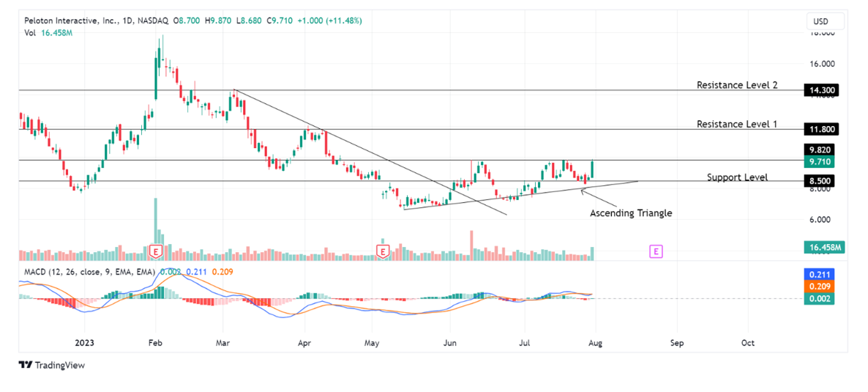Click the 11.800 price label
The image size is (868, 392).
[820, 129]
